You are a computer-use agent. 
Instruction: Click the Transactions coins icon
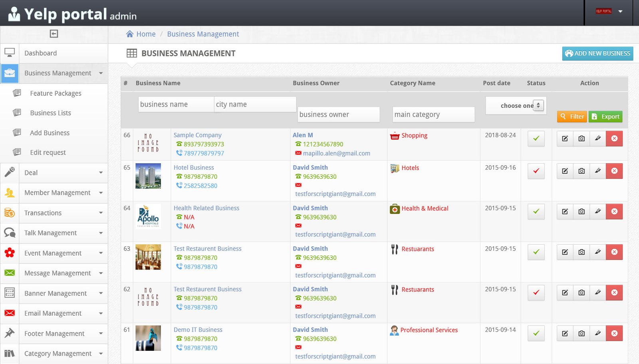point(10,213)
